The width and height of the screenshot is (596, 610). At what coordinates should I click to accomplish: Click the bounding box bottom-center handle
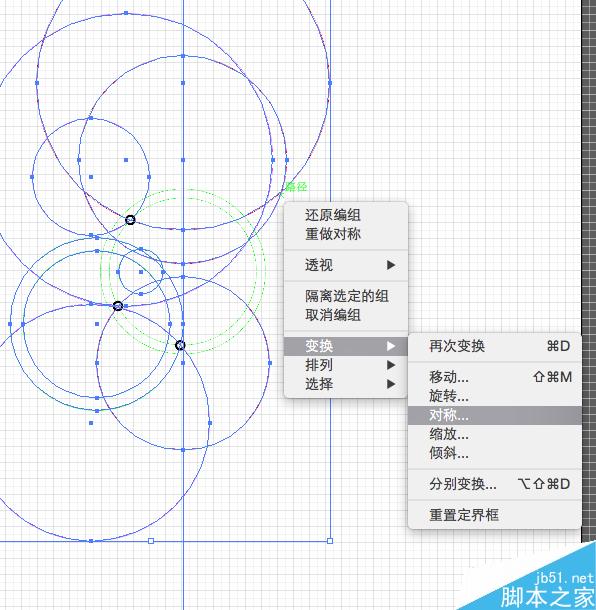coord(151,541)
